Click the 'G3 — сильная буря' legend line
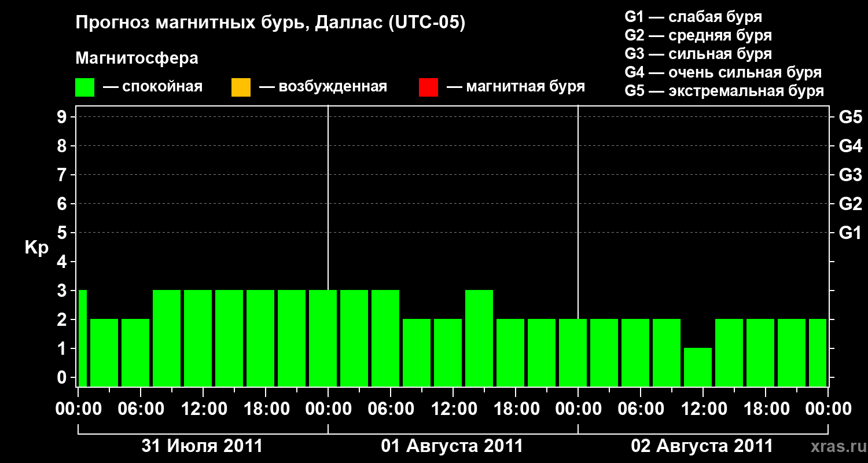Screen dimensions: 868x463 (x=698, y=54)
